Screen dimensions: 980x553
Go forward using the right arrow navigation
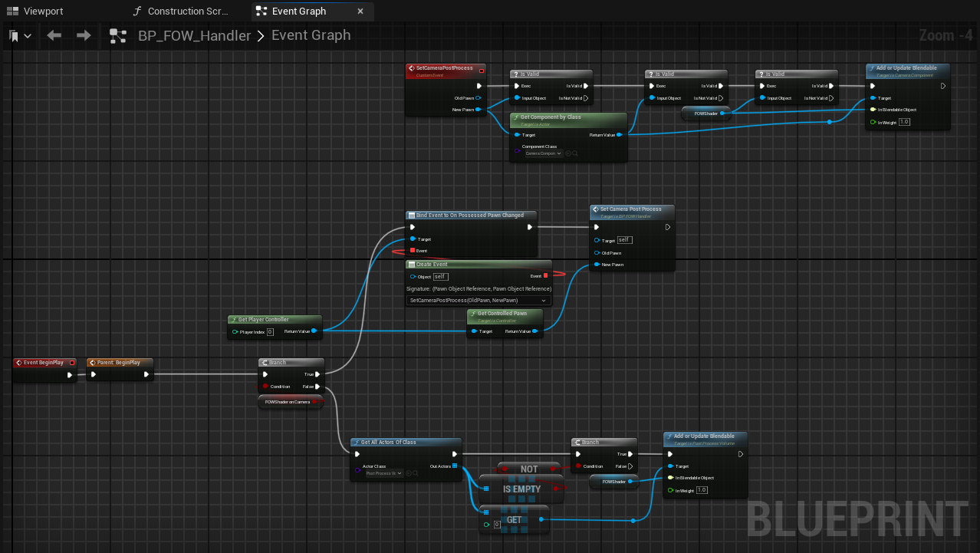click(84, 35)
